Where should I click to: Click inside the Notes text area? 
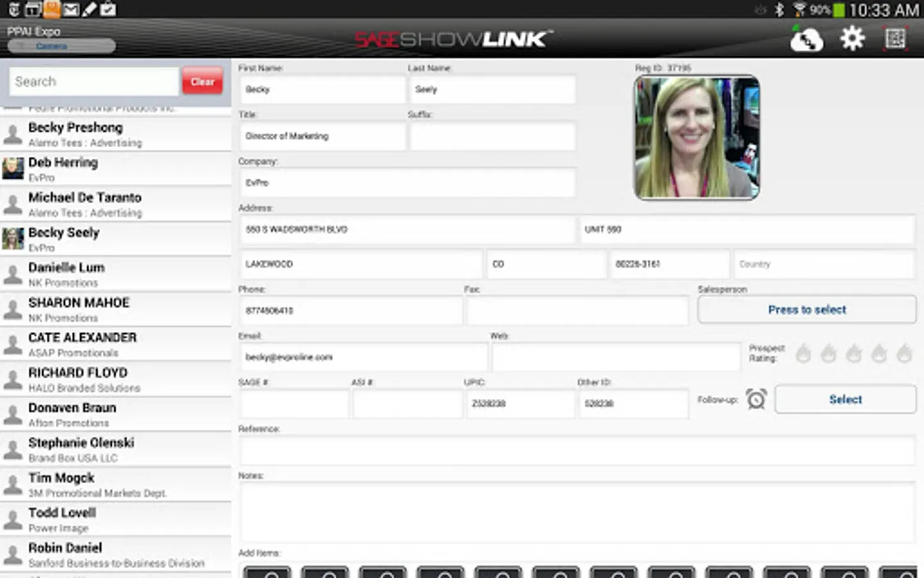577,512
